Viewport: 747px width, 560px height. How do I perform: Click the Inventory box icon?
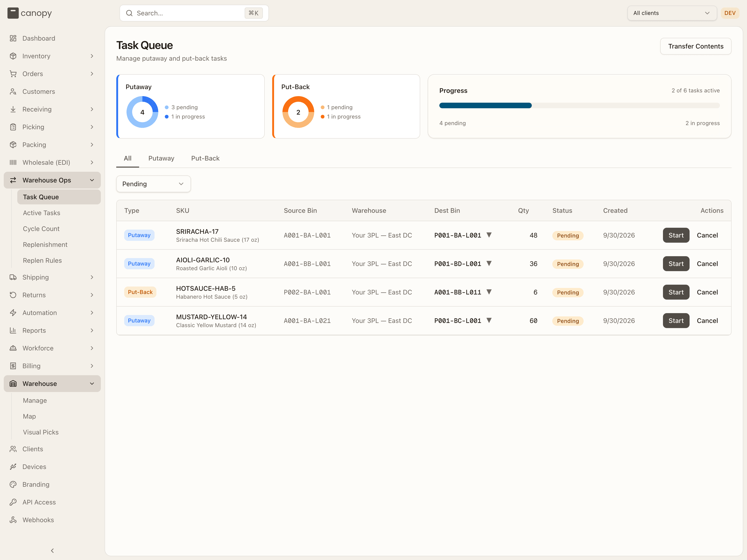(x=13, y=56)
